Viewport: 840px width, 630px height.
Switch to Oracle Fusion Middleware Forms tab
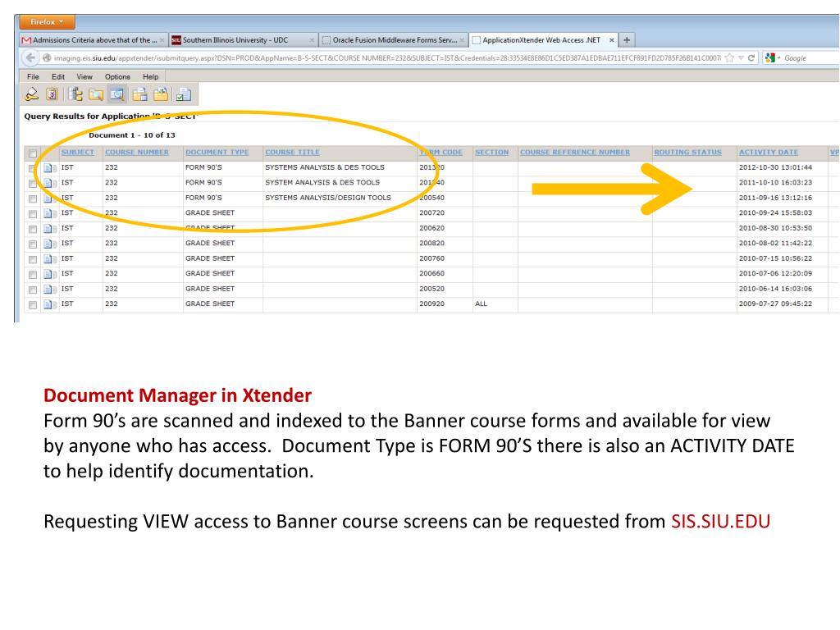393,40
